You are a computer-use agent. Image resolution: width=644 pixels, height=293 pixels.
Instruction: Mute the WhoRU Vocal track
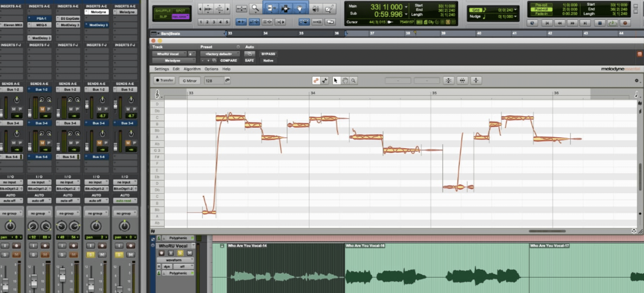point(190,253)
